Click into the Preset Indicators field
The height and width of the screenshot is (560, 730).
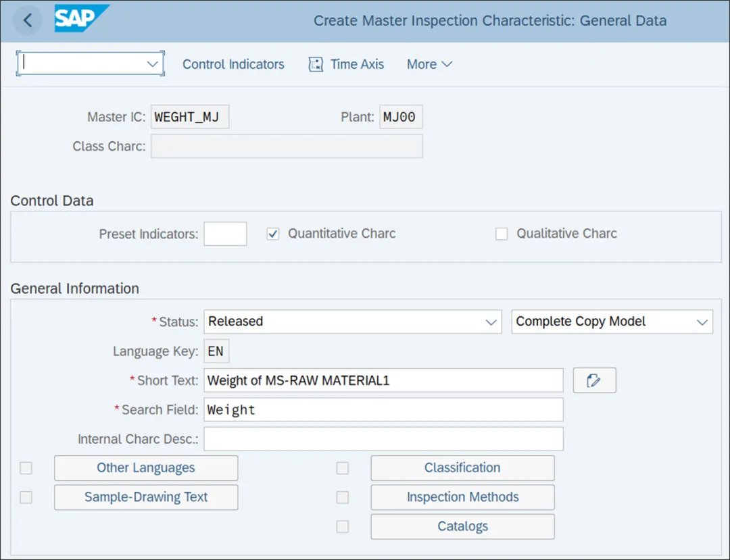225,234
